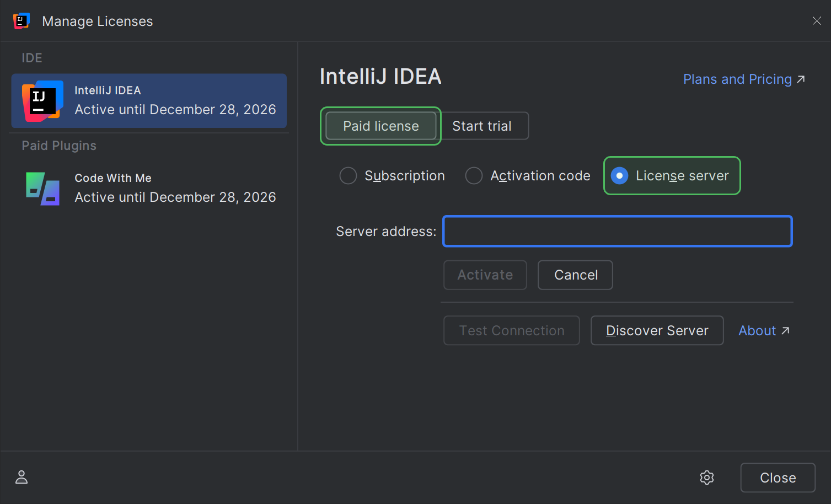Click the Code With Me plugin icon
Image resolution: width=831 pixels, height=504 pixels.
tap(41, 188)
